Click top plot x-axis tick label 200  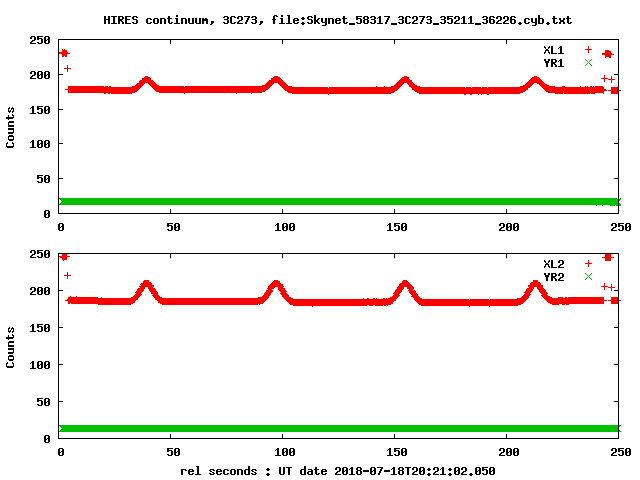tap(509, 227)
